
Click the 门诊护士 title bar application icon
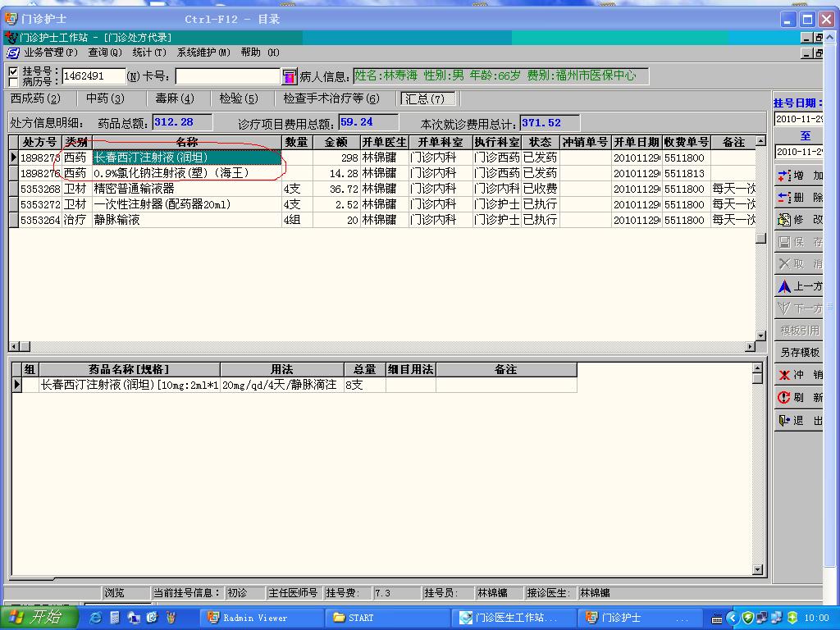point(11,19)
